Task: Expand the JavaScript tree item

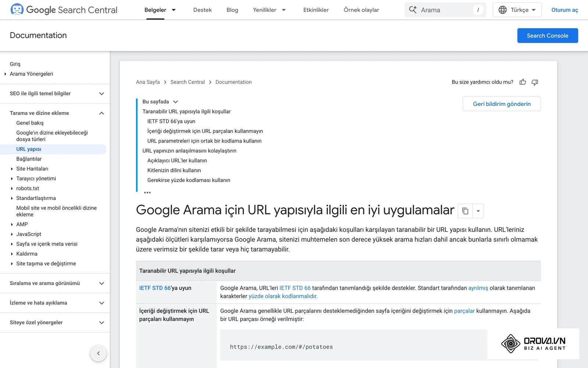Action: click(x=12, y=234)
